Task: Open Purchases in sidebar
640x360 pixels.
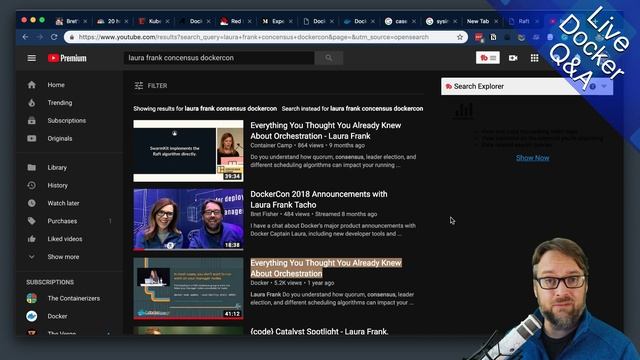Action: [x=62, y=221]
